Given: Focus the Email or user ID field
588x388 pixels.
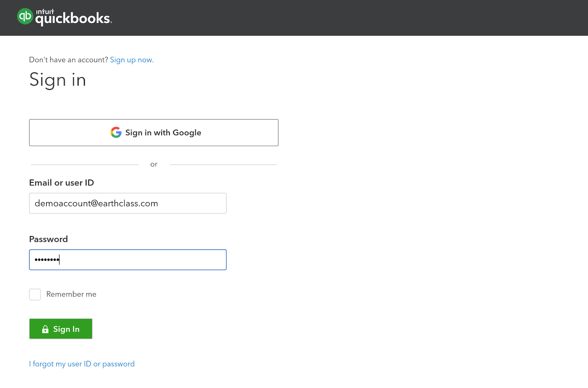Looking at the screenshot, I should tap(128, 203).
